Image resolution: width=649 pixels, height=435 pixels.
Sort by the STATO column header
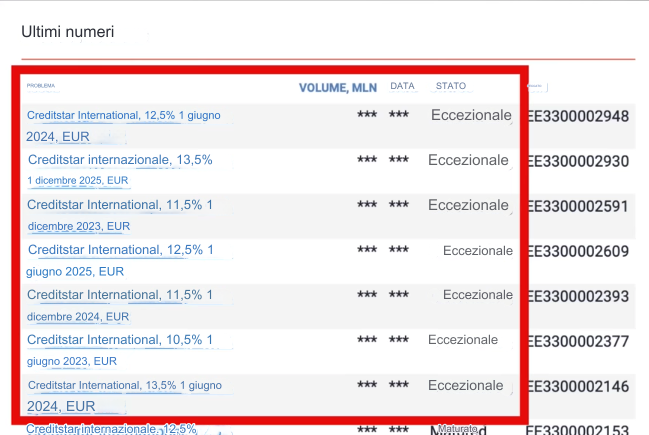pyautogui.click(x=451, y=86)
